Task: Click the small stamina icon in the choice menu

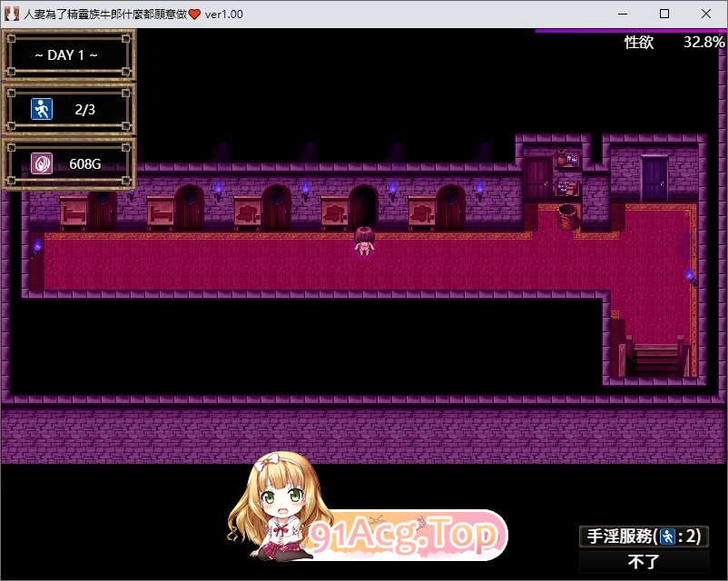Action: click(x=668, y=537)
